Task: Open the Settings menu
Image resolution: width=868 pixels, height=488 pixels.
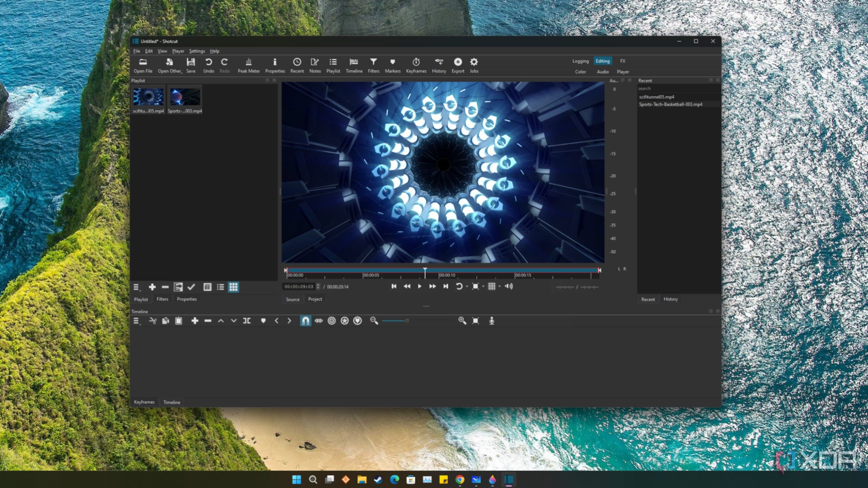Action: (197, 51)
